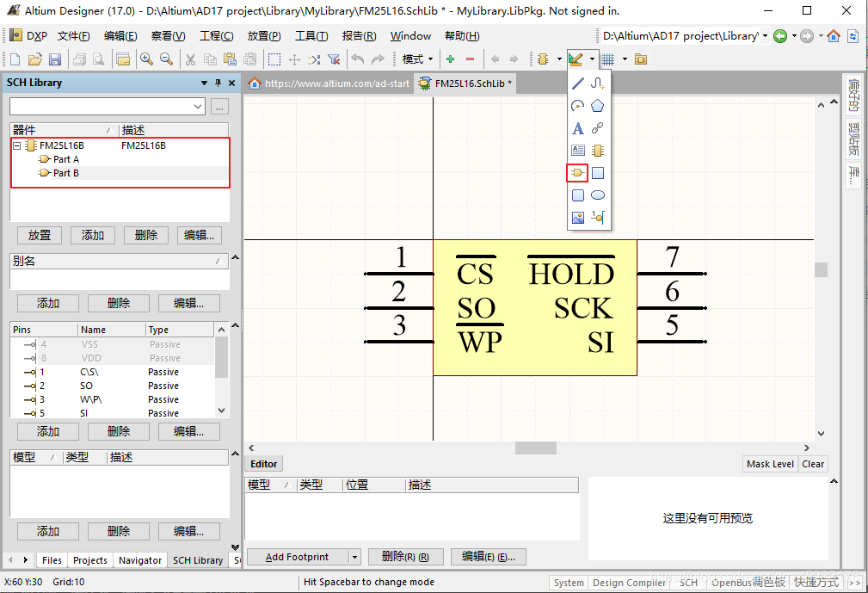Collapse the FM25L16B component tree
868x593 pixels.
(x=17, y=145)
